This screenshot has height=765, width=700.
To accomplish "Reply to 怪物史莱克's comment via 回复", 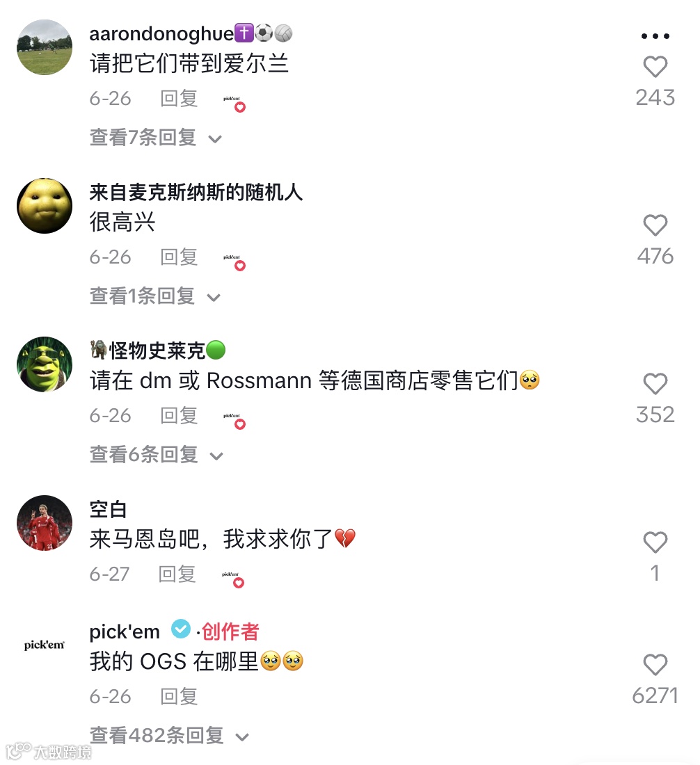I will (x=179, y=416).
